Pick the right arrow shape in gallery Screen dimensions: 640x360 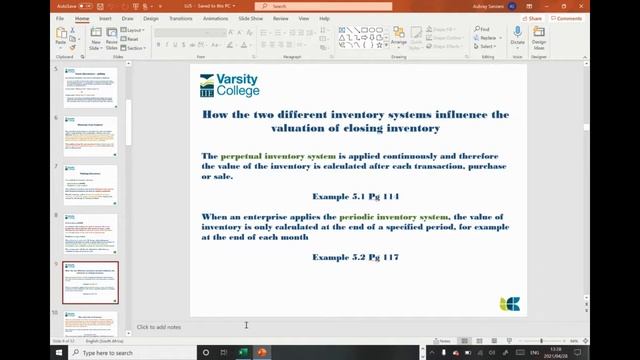pyautogui.click(x=364, y=38)
